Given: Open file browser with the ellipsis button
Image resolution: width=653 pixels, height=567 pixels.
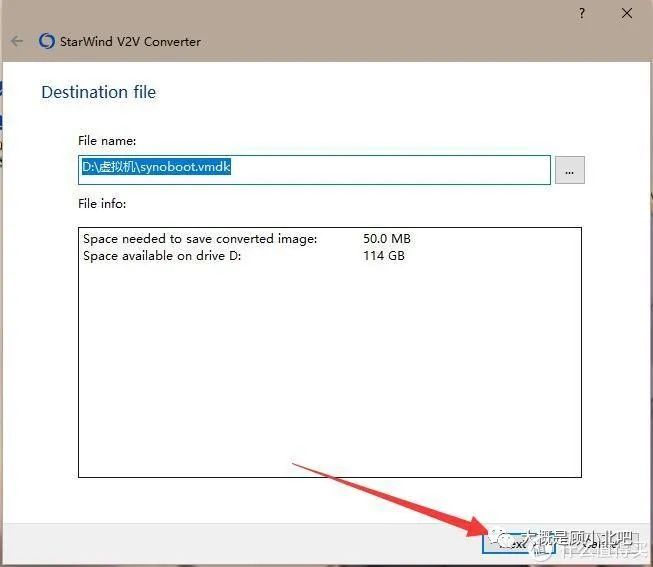Looking at the screenshot, I should 570,170.
